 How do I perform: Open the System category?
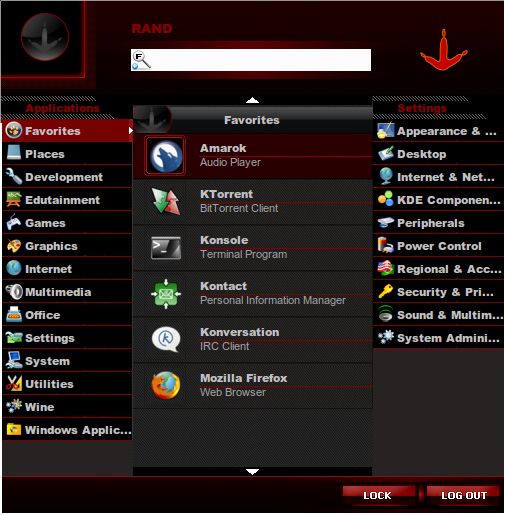(x=67, y=361)
